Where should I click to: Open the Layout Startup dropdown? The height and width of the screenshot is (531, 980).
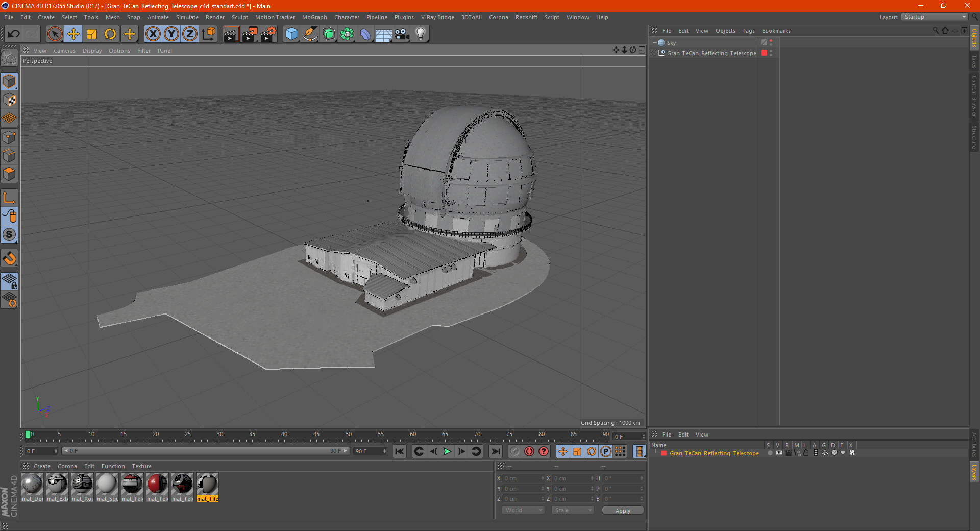coord(935,17)
